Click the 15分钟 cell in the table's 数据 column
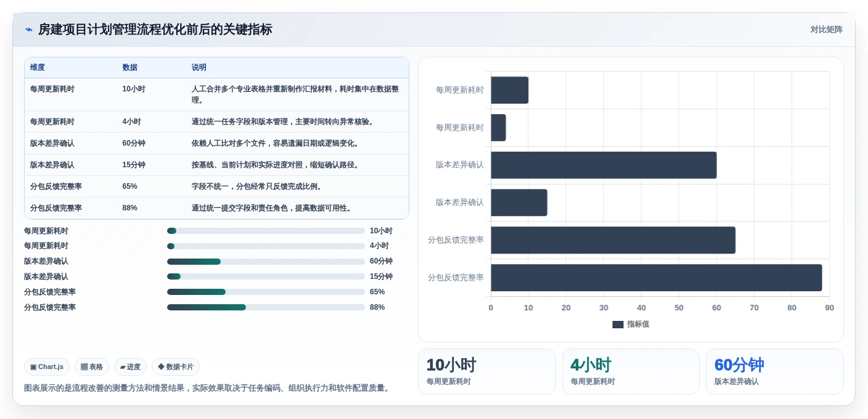Viewport: 868px width, 419px height. click(x=134, y=165)
